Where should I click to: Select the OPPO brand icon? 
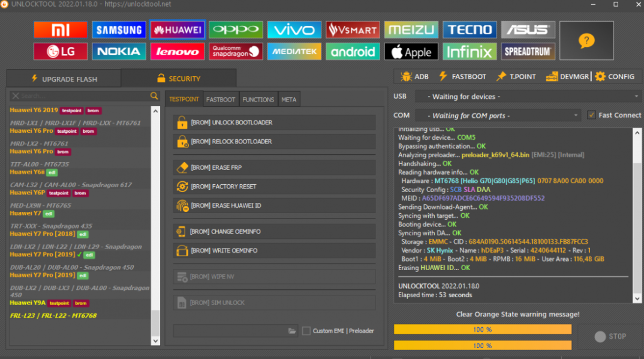tap(236, 29)
